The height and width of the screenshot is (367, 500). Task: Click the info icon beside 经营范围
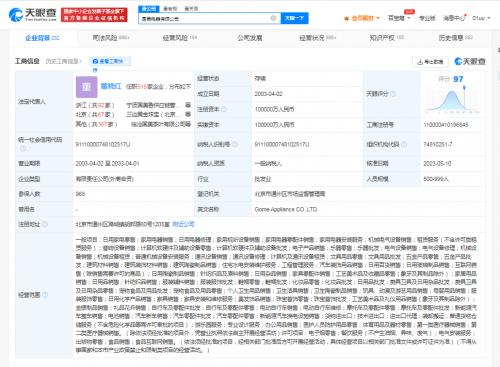45,295
